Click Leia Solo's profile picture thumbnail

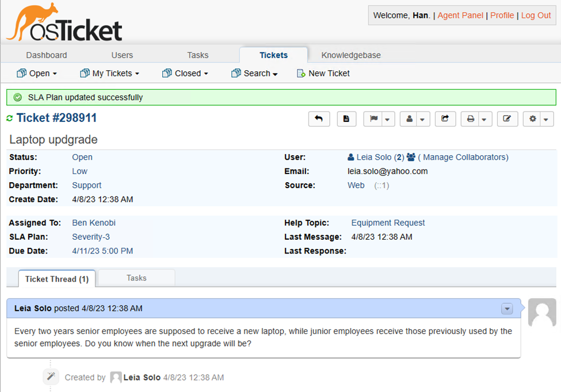(x=541, y=312)
